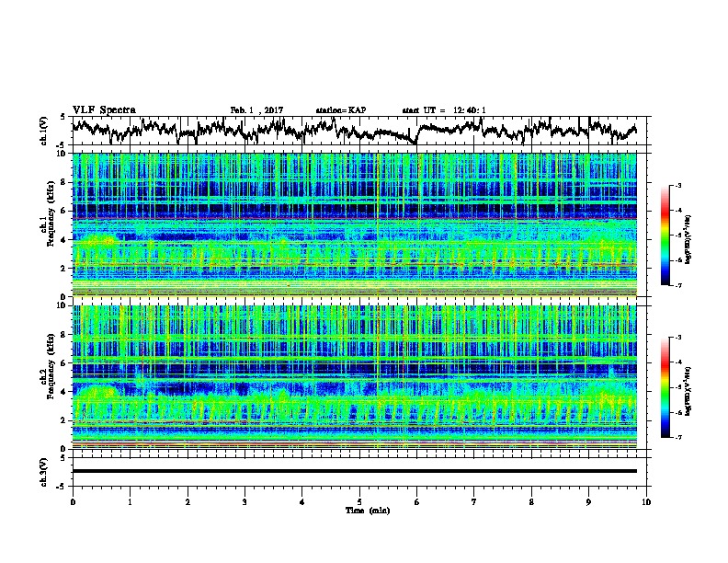The width and height of the screenshot is (728, 563).
Task: Click the ch.1 spectrogram color scale bar
Action: [665, 236]
